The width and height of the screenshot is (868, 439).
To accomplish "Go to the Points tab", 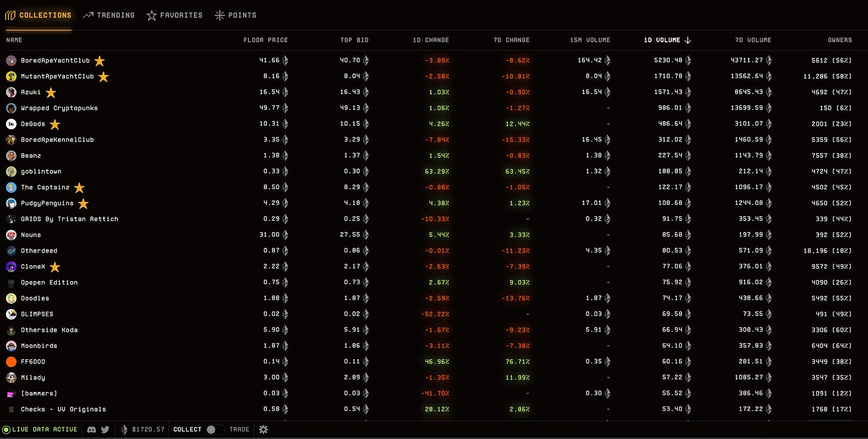I will tap(235, 15).
